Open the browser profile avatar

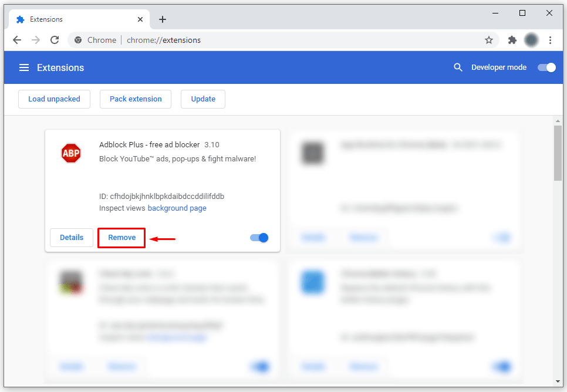tap(531, 40)
